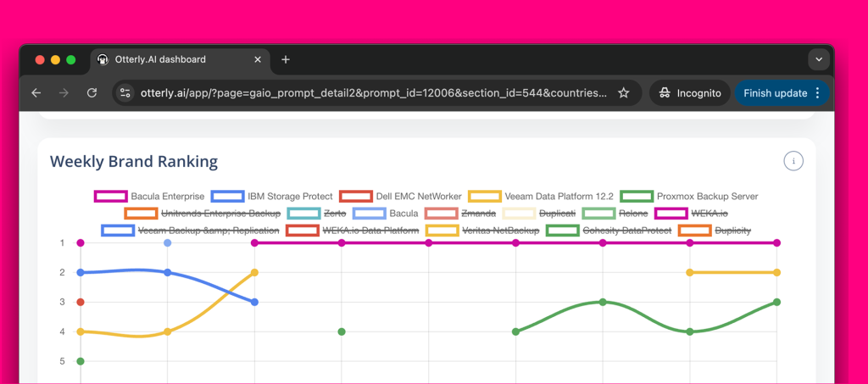This screenshot has width=868, height=384.
Task: Bookmark this page with the star icon
Action: pos(624,93)
